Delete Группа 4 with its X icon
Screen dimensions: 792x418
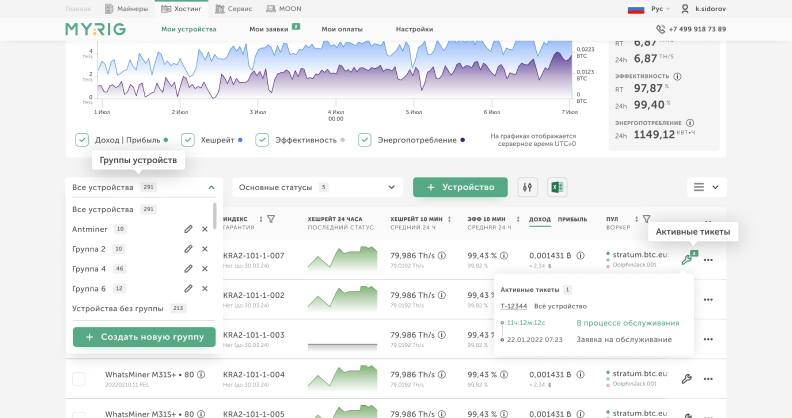pos(205,269)
